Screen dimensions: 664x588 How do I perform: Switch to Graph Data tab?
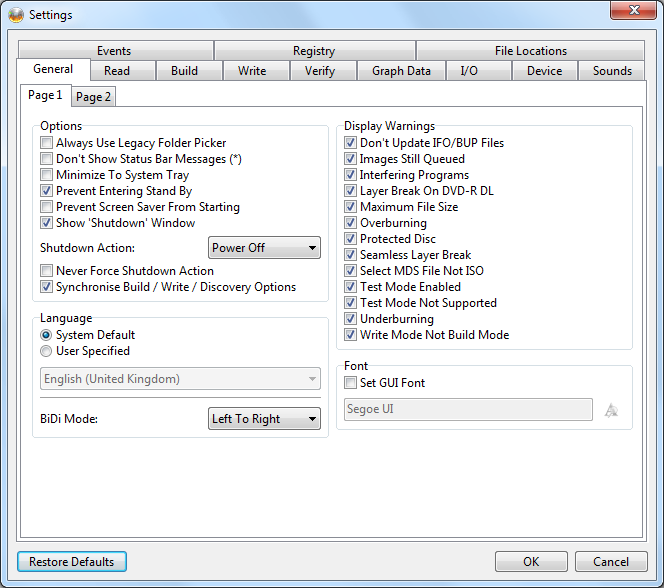coord(401,71)
